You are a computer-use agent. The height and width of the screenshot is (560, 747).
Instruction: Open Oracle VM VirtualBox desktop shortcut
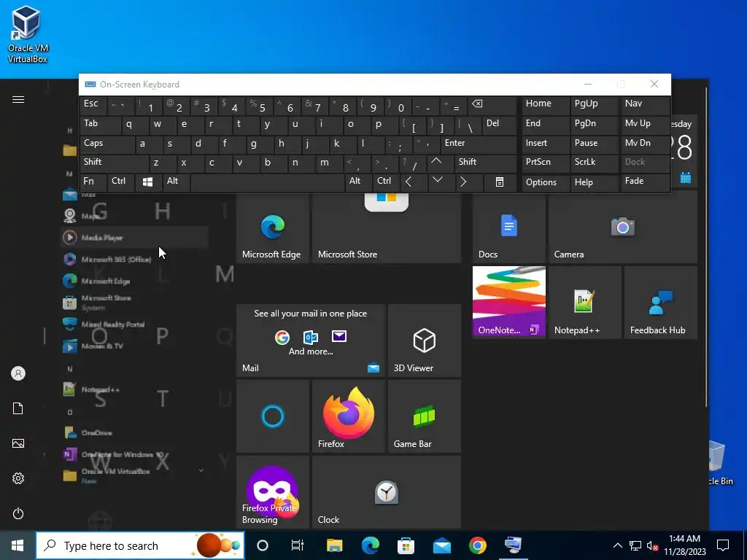coord(28,36)
